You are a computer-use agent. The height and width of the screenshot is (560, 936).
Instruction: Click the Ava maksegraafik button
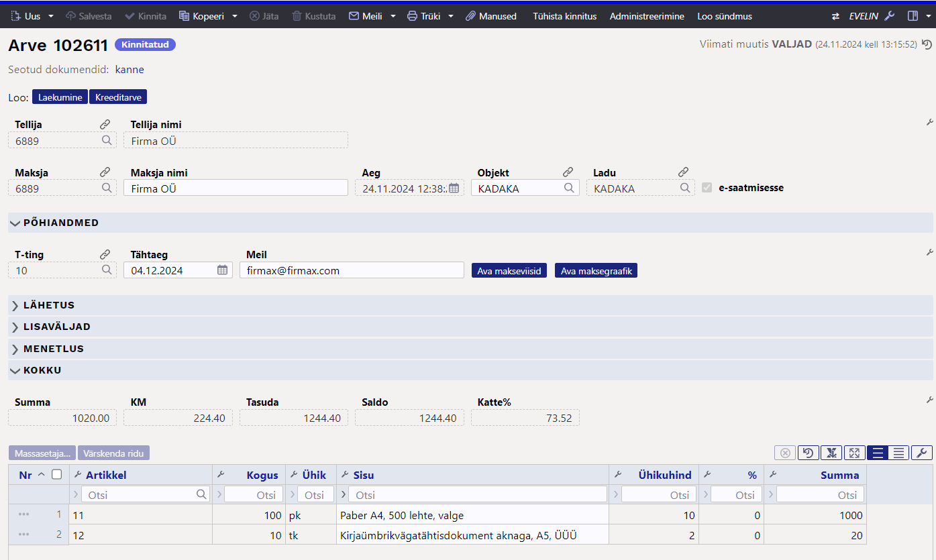(x=596, y=271)
